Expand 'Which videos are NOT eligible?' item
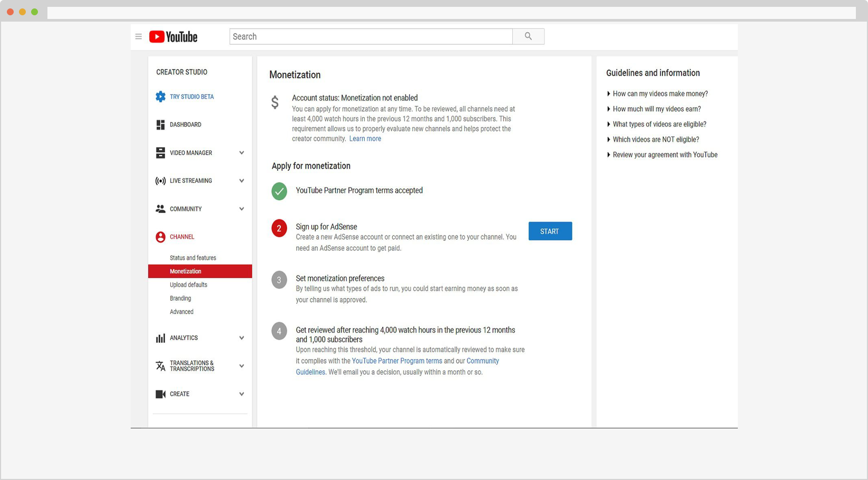This screenshot has height=480, width=868. tap(656, 140)
